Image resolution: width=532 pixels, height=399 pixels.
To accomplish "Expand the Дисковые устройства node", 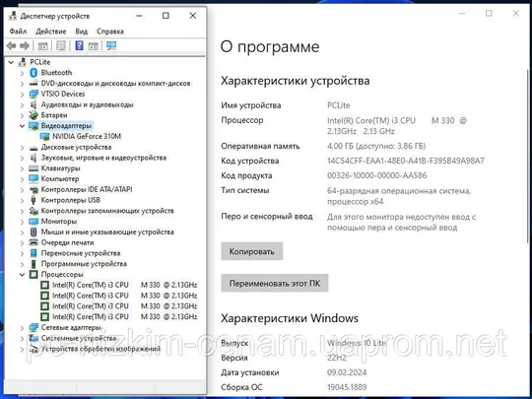I will click(x=22, y=148).
